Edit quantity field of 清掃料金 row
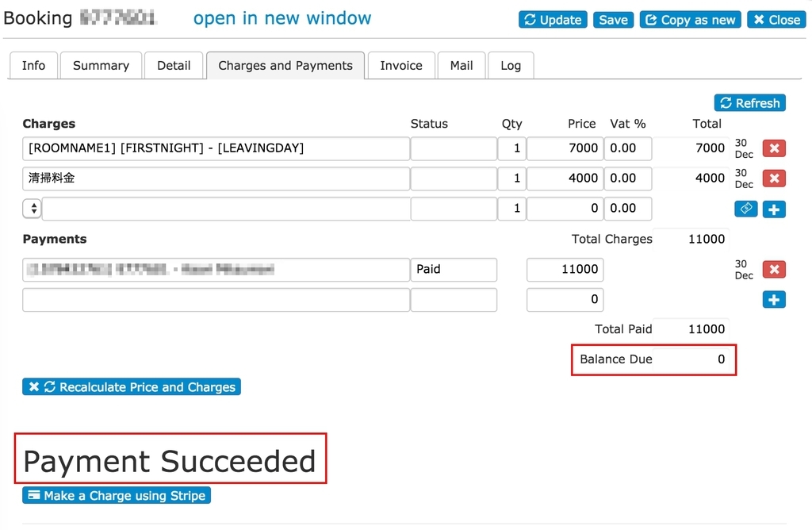Image resolution: width=812 pixels, height=530 pixels. click(511, 179)
